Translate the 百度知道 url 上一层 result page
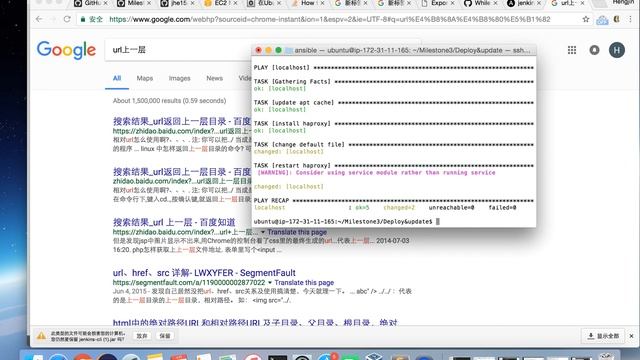The image size is (640, 360). (x=297, y=232)
